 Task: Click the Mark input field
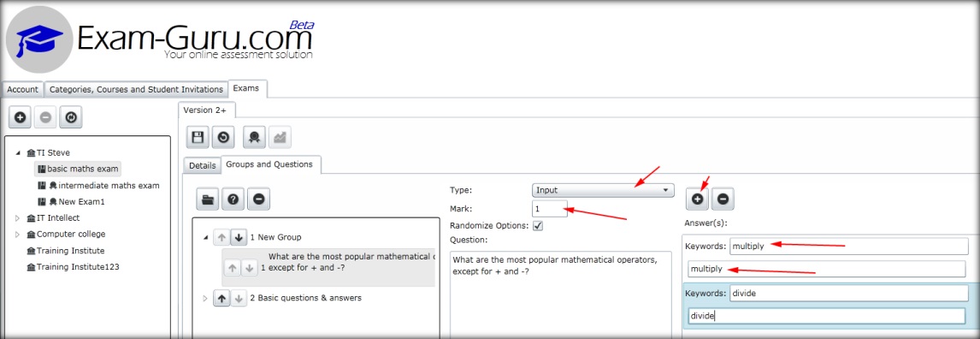(550, 208)
